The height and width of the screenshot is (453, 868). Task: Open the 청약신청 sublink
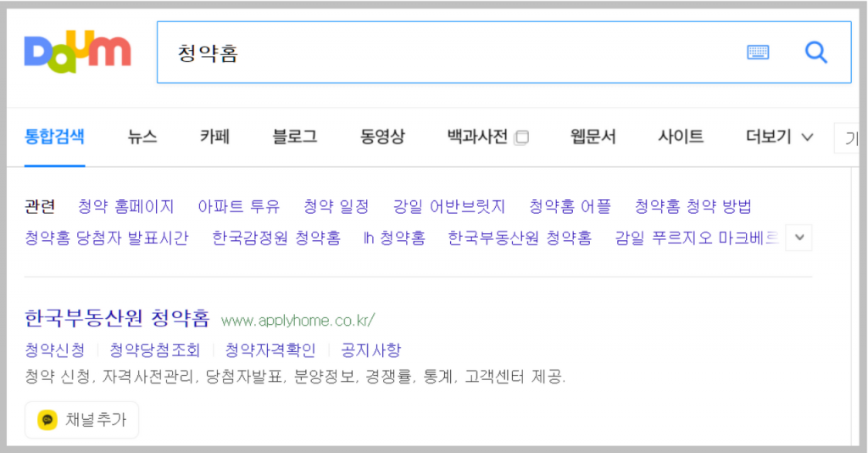[55, 350]
